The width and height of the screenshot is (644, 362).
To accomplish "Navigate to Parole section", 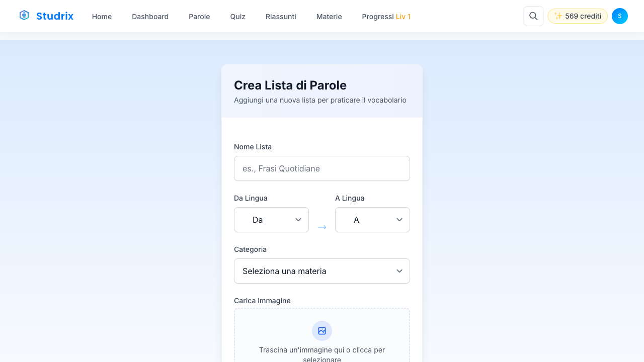I will click(x=199, y=17).
